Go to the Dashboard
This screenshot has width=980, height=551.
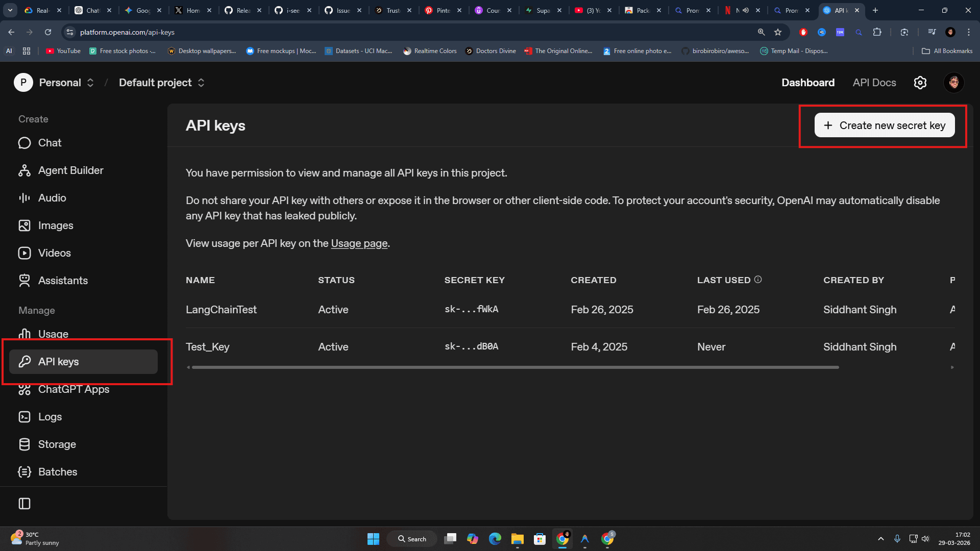tap(808, 82)
